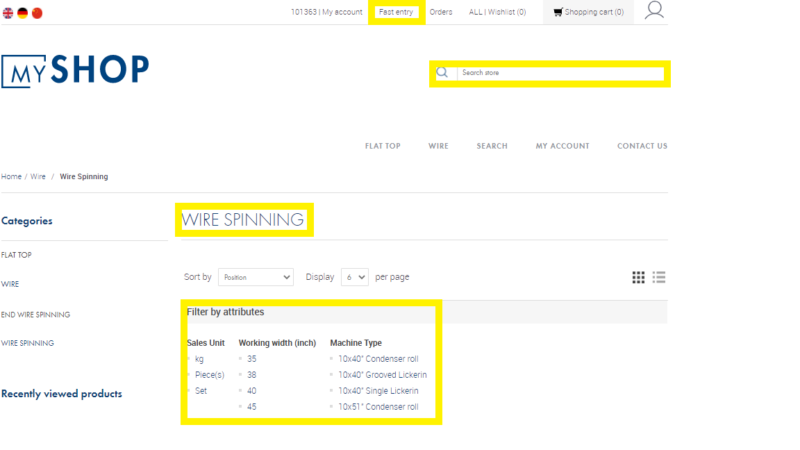Filter by working width 38 inch

tap(252, 375)
